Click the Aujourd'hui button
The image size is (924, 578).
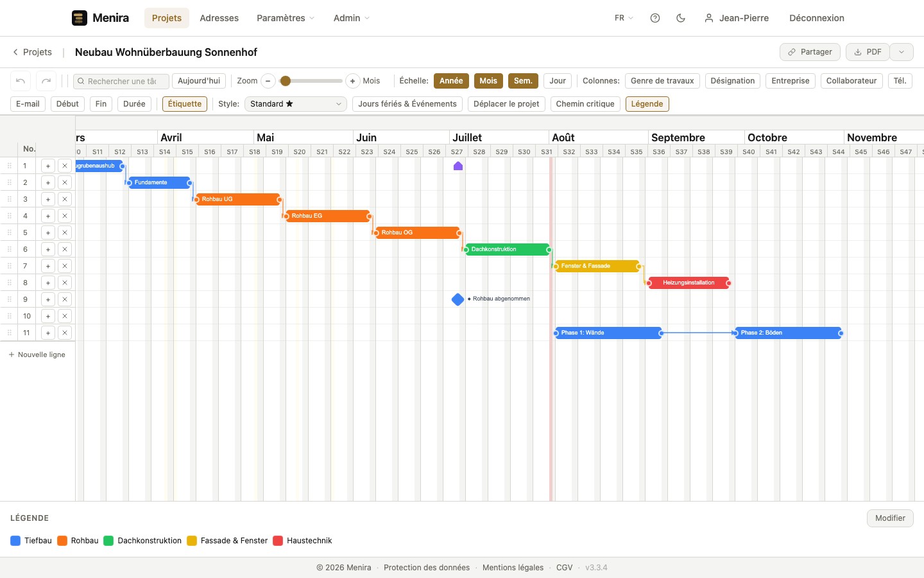[199, 81]
